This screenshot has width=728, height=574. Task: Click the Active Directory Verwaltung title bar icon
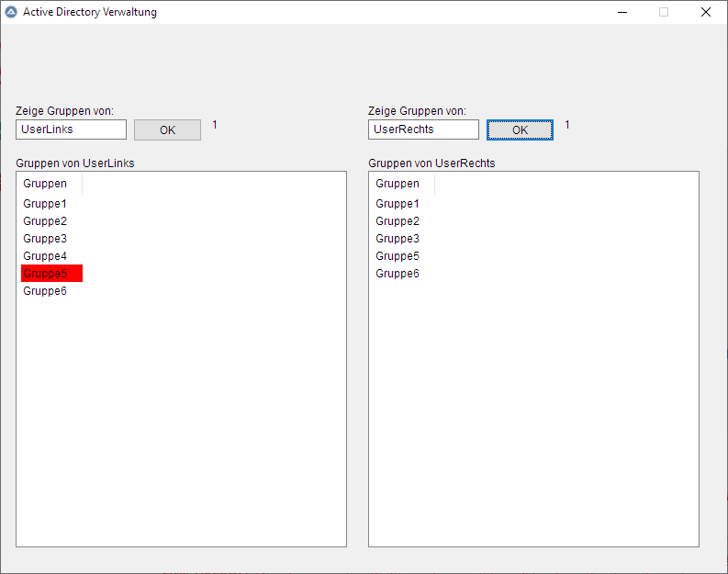pyautogui.click(x=11, y=12)
